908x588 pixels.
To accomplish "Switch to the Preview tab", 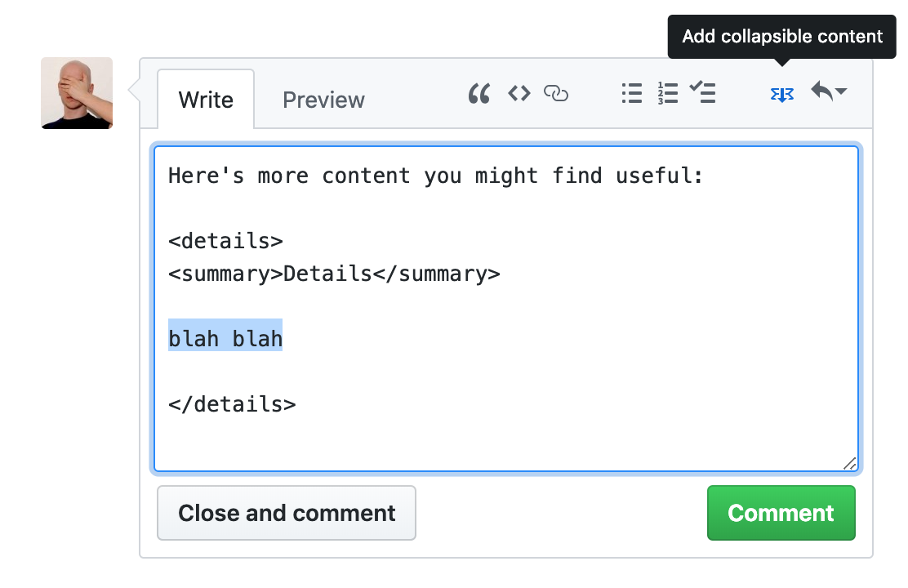I will tap(323, 100).
